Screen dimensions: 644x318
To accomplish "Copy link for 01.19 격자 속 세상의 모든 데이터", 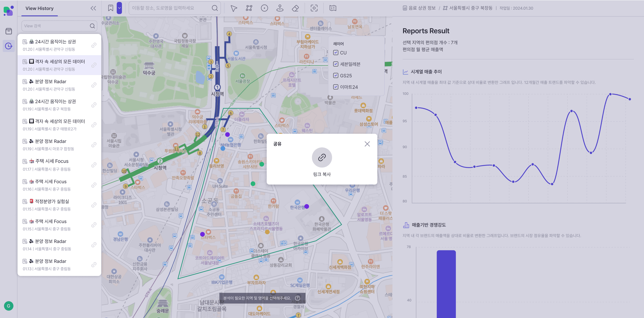I will pos(94,125).
